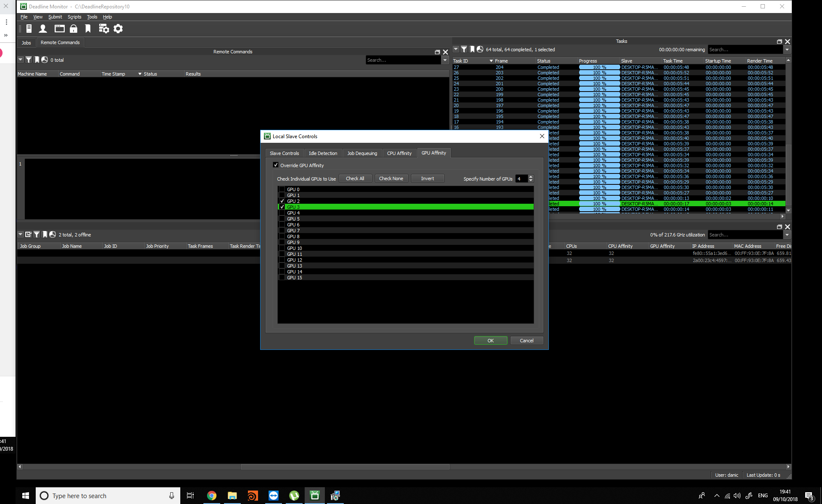822x504 pixels.
Task: Uncheck GPU 2 in the GPU list
Action: 282,201
